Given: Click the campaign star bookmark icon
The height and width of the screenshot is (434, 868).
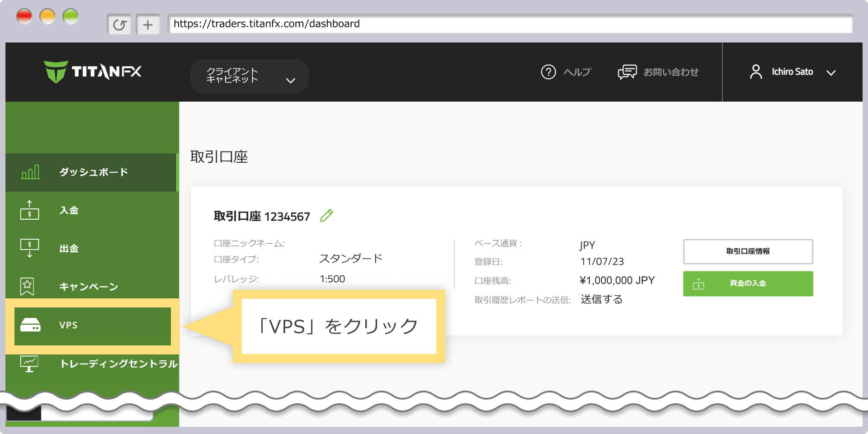Looking at the screenshot, I should point(27,286).
